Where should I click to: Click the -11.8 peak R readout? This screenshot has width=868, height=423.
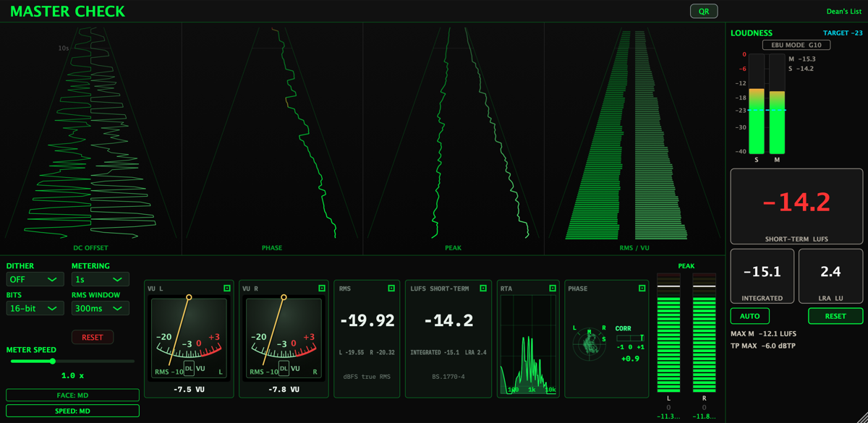click(x=705, y=416)
